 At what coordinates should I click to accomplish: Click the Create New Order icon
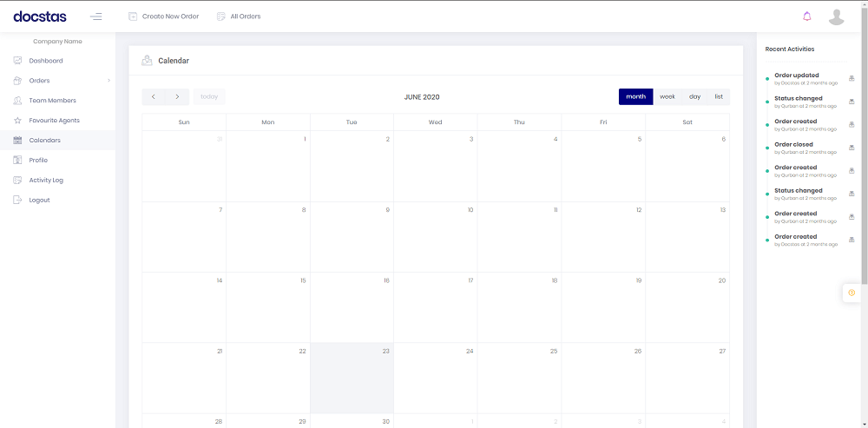[133, 16]
